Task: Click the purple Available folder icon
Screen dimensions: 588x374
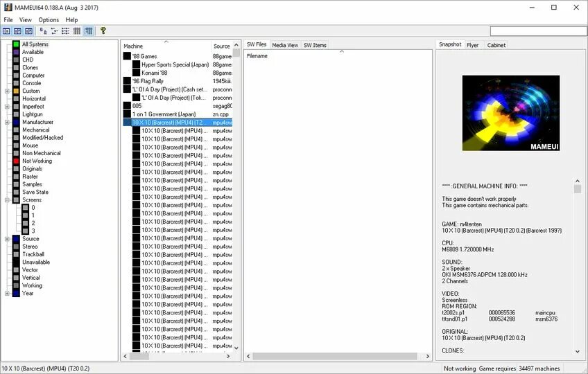Action: pos(16,52)
